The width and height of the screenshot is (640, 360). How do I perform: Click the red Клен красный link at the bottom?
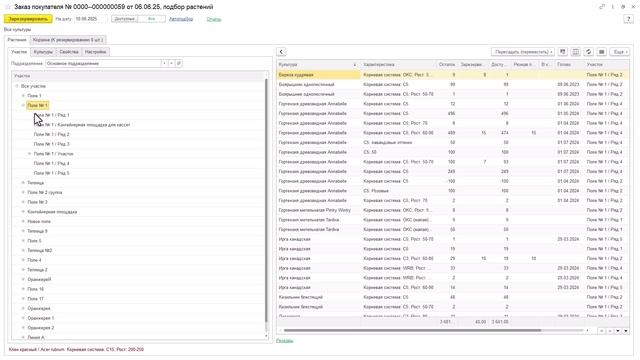click(76, 350)
